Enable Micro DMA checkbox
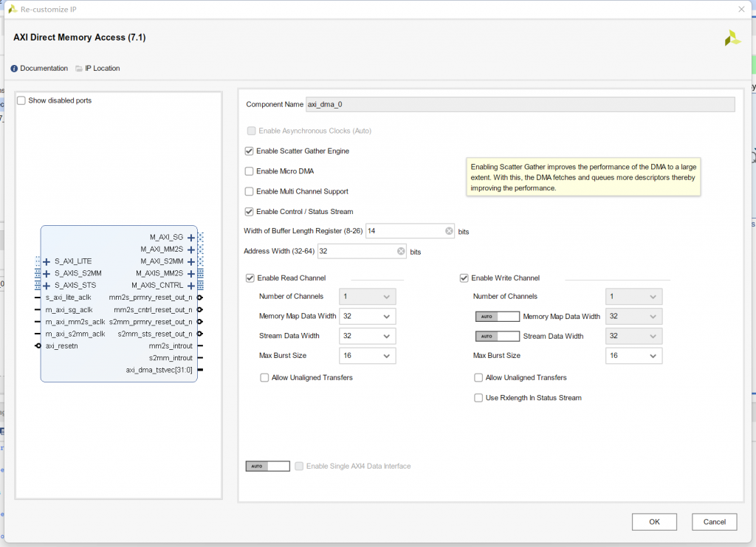 point(250,171)
